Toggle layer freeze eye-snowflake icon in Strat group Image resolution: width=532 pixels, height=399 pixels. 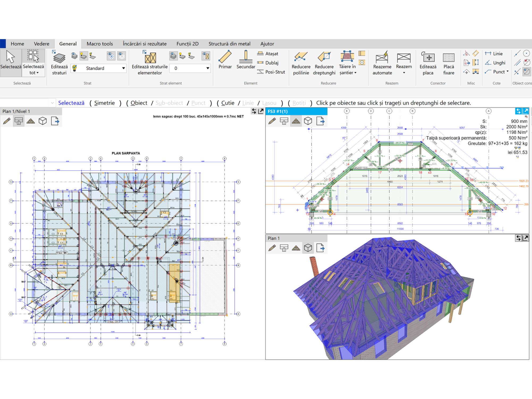click(111, 56)
